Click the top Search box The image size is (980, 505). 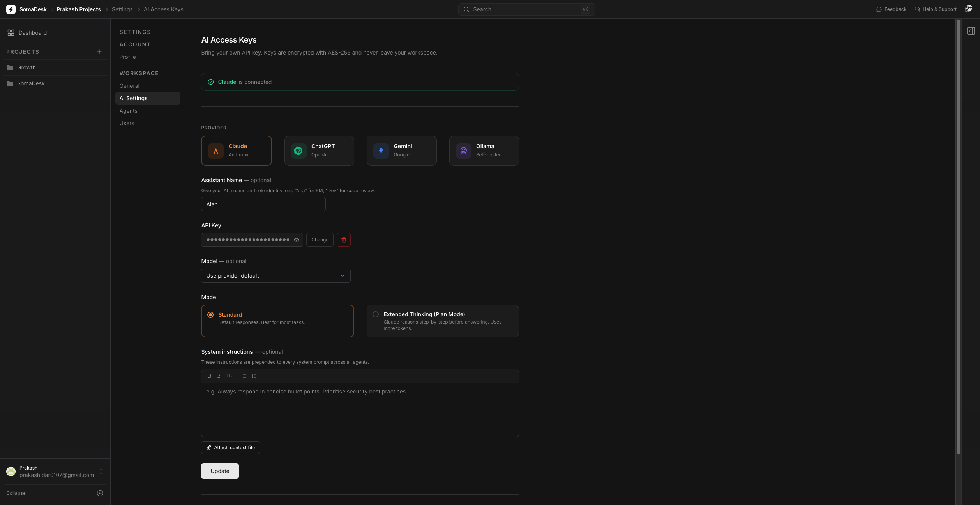527,9
